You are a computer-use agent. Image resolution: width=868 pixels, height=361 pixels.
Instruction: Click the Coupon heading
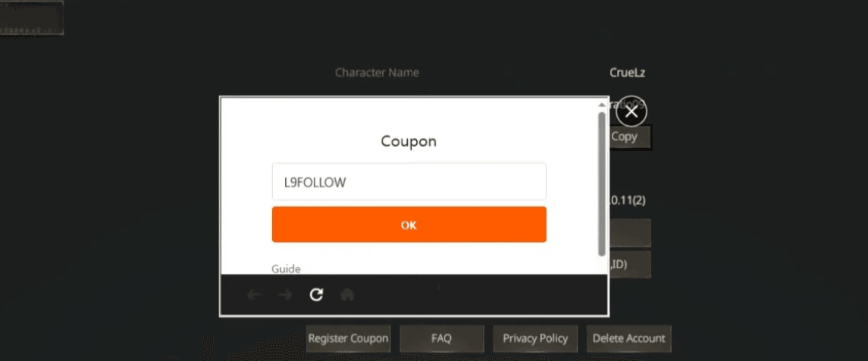click(x=409, y=141)
